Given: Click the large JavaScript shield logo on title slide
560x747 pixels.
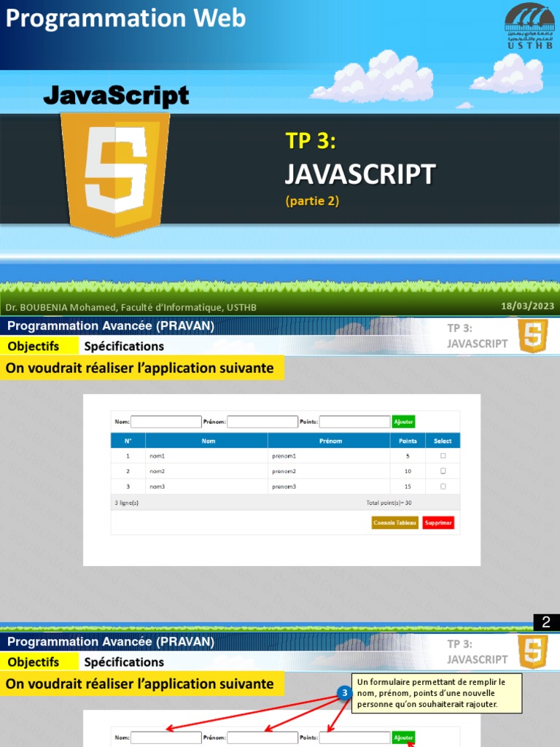Looking at the screenshot, I should coord(115,174).
